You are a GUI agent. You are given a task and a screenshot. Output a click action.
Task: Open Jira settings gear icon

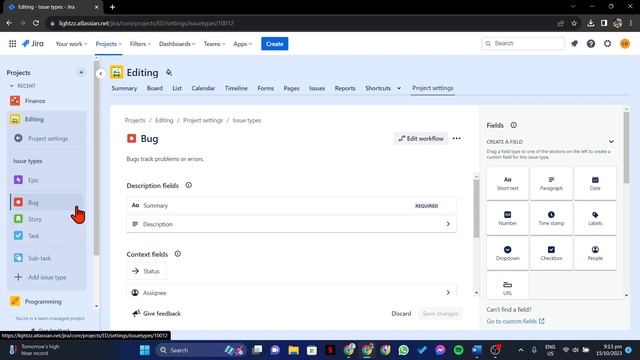point(607,43)
